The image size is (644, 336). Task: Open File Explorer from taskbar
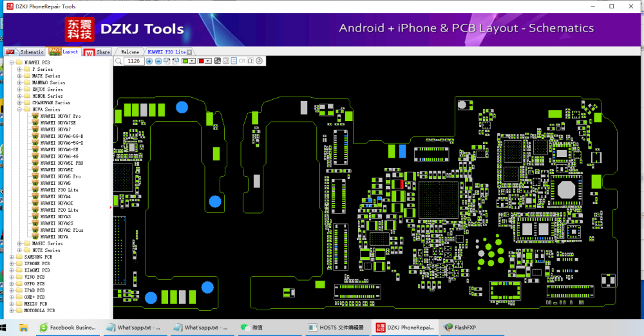(23, 328)
